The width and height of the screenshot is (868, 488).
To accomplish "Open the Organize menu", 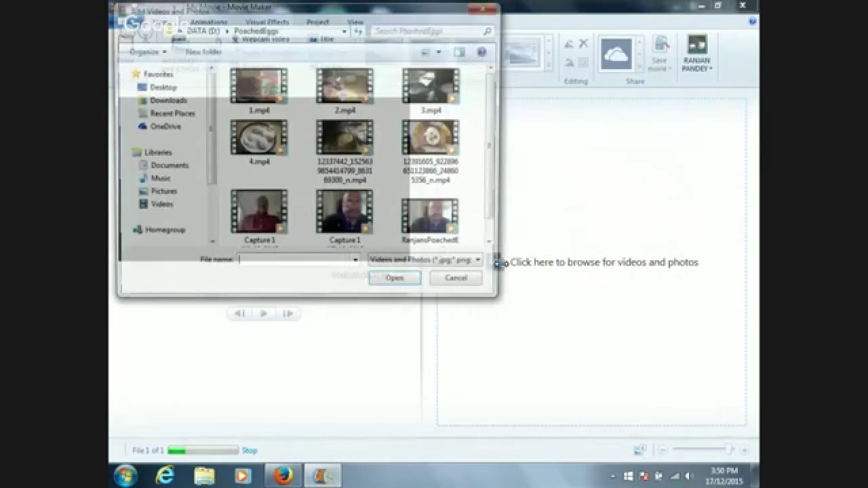I will pos(148,52).
